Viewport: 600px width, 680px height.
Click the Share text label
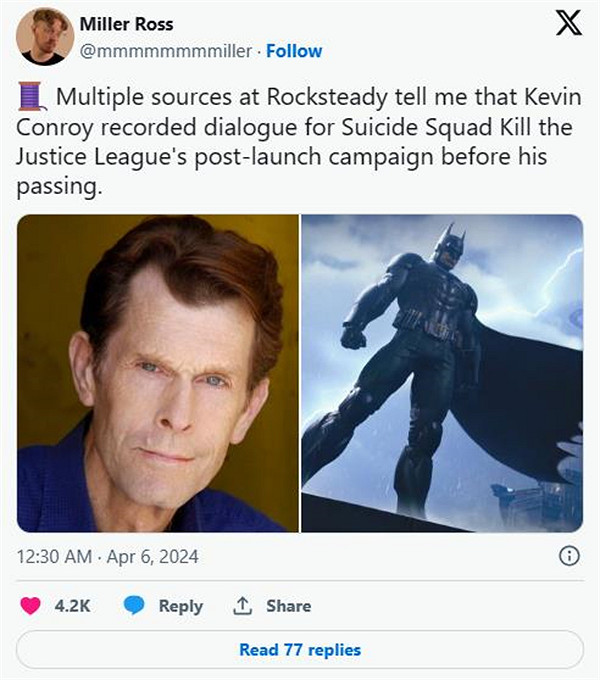pos(288,606)
